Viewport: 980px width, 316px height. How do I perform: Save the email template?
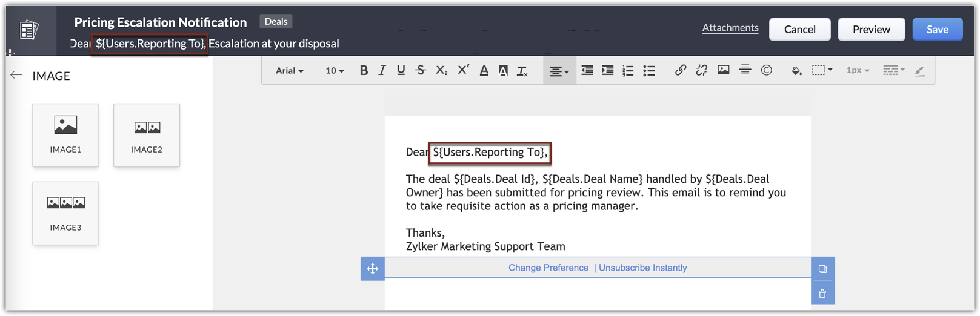click(x=937, y=29)
